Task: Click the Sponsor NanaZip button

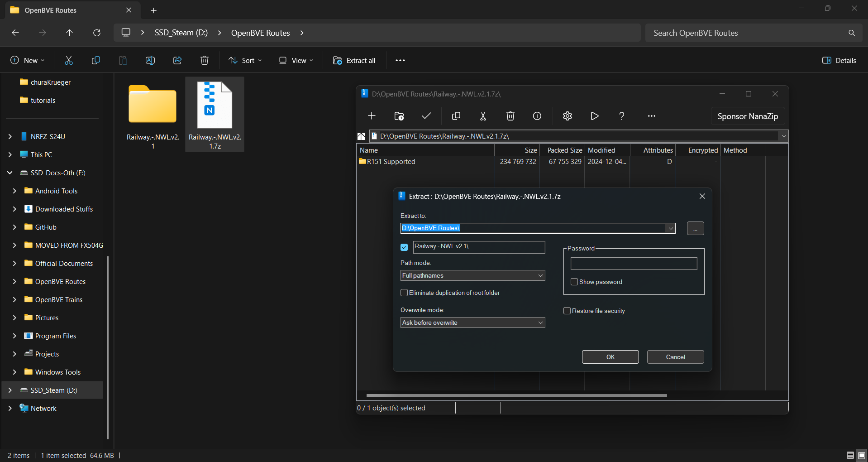Action: pyautogui.click(x=747, y=116)
